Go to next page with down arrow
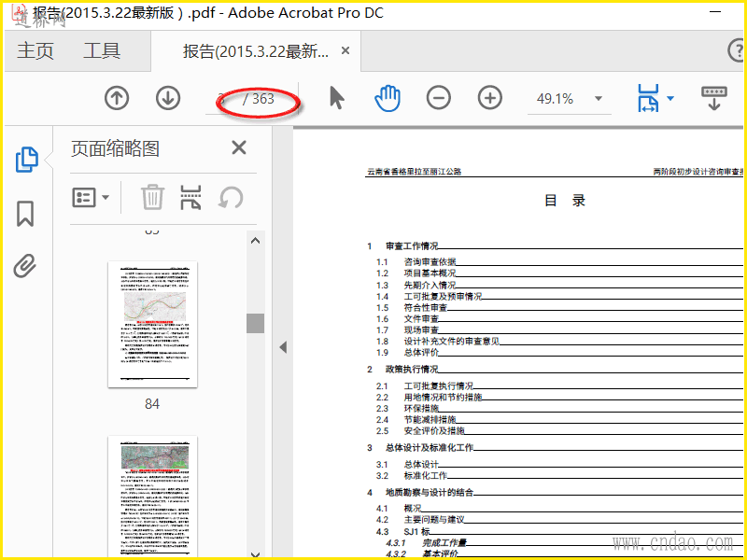Image resolution: width=747 pixels, height=560 pixels. tap(168, 98)
